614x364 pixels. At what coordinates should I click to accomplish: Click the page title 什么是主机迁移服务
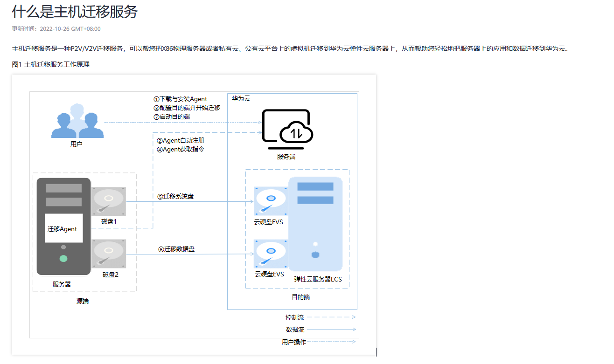pyautogui.click(x=75, y=11)
